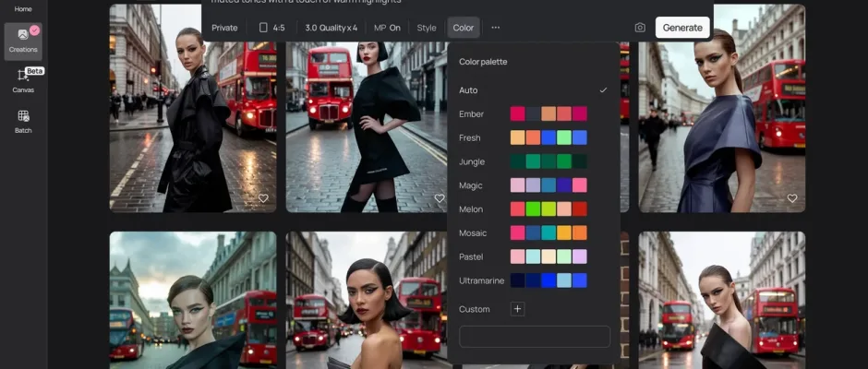Add a custom color palette plus

[x=518, y=309]
